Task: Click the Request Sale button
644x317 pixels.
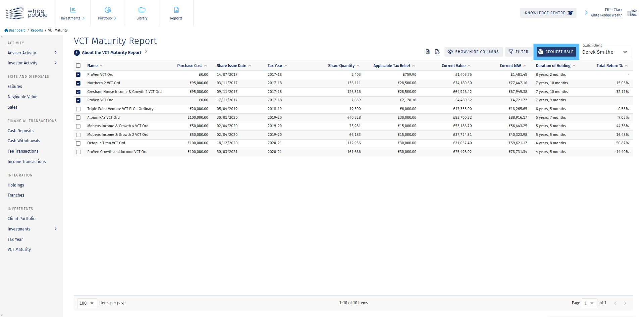Action: pyautogui.click(x=556, y=52)
